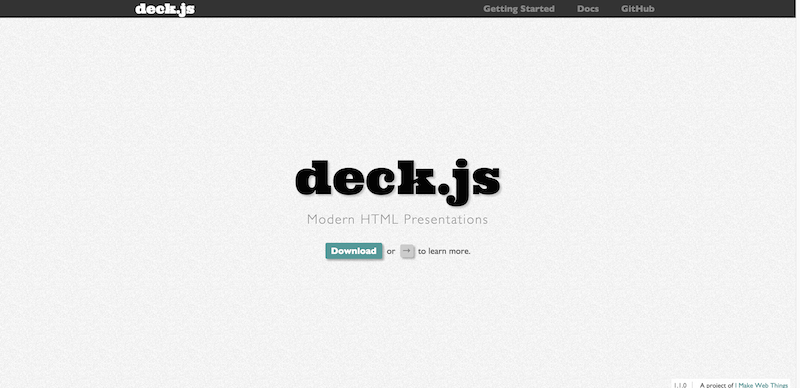
Task: Open the Docs navigation link
Action: pos(588,9)
